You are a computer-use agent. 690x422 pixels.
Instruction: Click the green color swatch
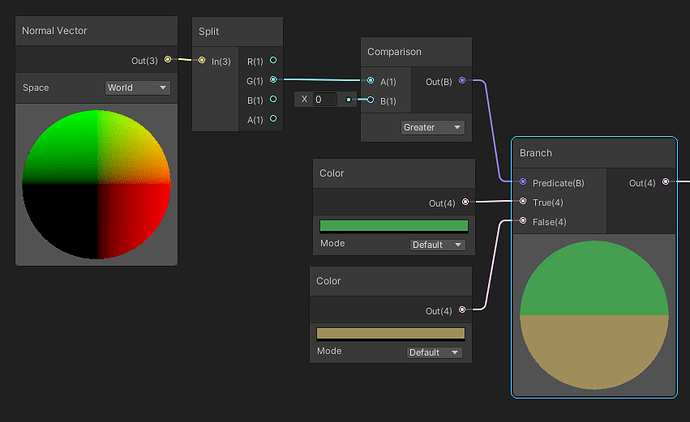coord(393,226)
